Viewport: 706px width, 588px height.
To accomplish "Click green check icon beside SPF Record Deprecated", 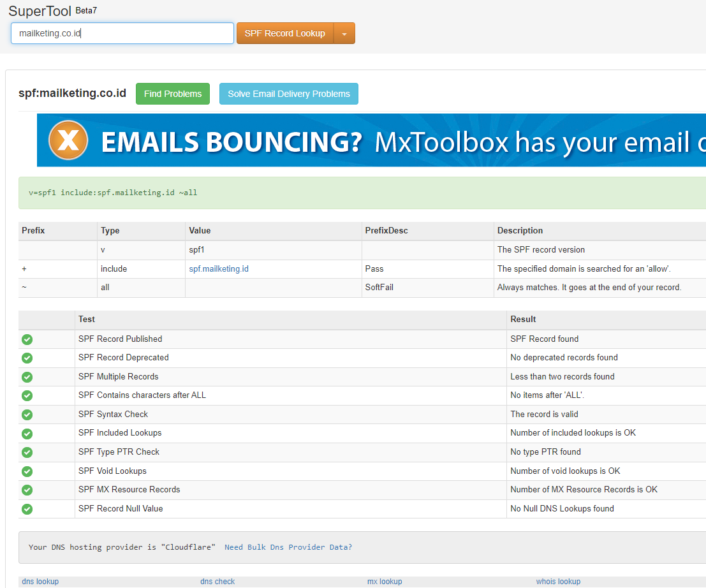I will (x=27, y=358).
